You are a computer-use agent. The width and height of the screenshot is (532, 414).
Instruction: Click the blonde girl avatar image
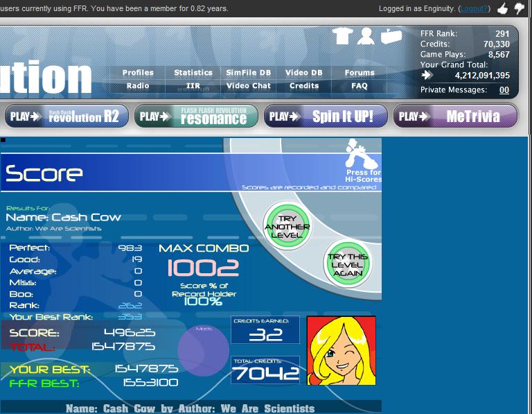342,350
